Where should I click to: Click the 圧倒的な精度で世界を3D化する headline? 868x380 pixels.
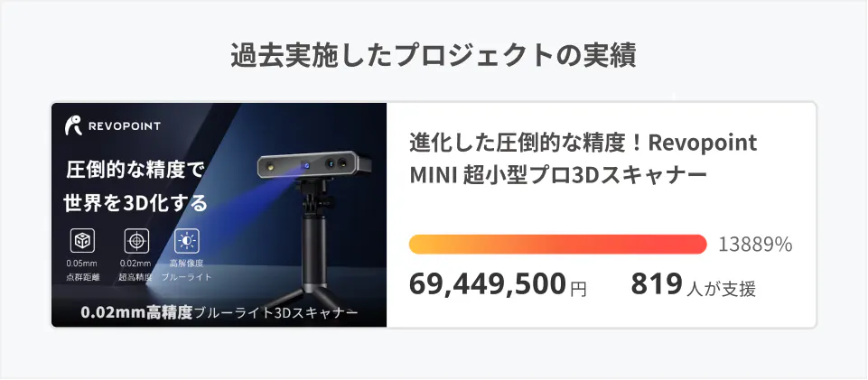[x=135, y=186]
